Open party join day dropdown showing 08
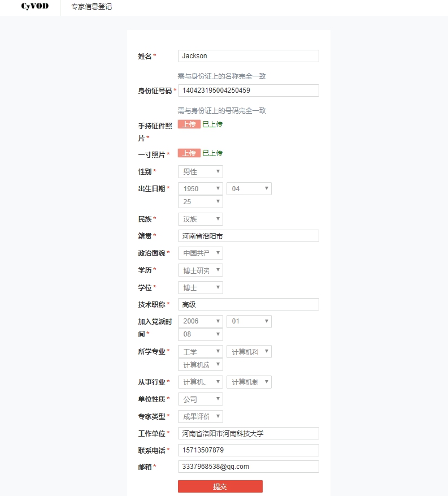The height and width of the screenshot is (496, 448). point(201,334)
